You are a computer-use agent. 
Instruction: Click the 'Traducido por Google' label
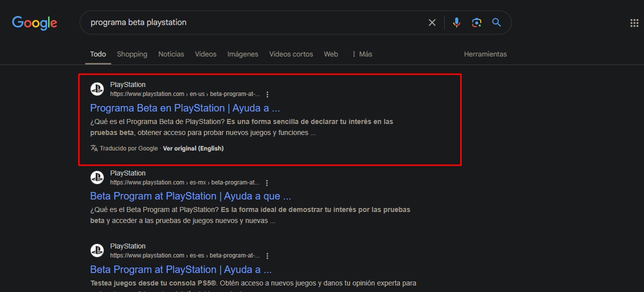click(x=129, y=148)
